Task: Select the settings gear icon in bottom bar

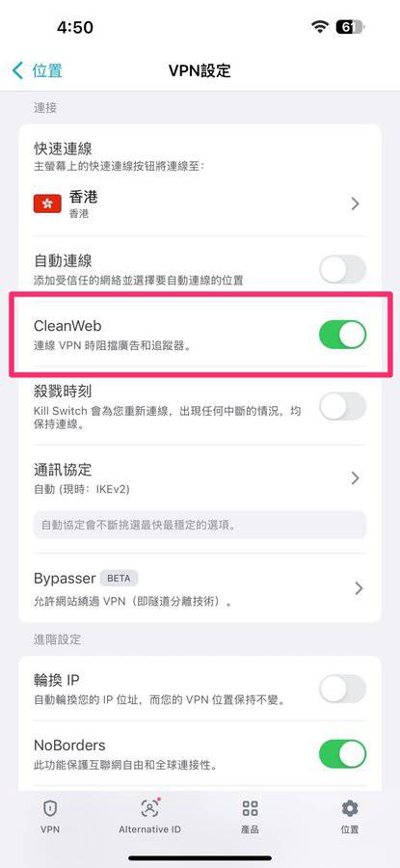Action: coord(349,808)
